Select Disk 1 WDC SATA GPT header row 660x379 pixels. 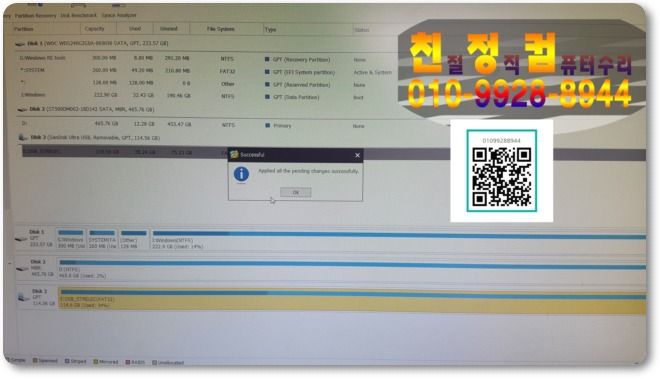coord(98,43)
